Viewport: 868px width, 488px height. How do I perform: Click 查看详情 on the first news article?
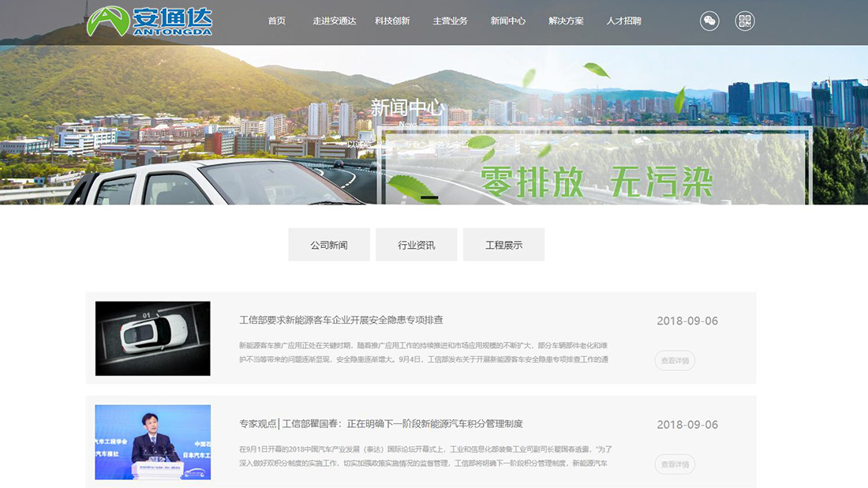[x=675, y=360]
